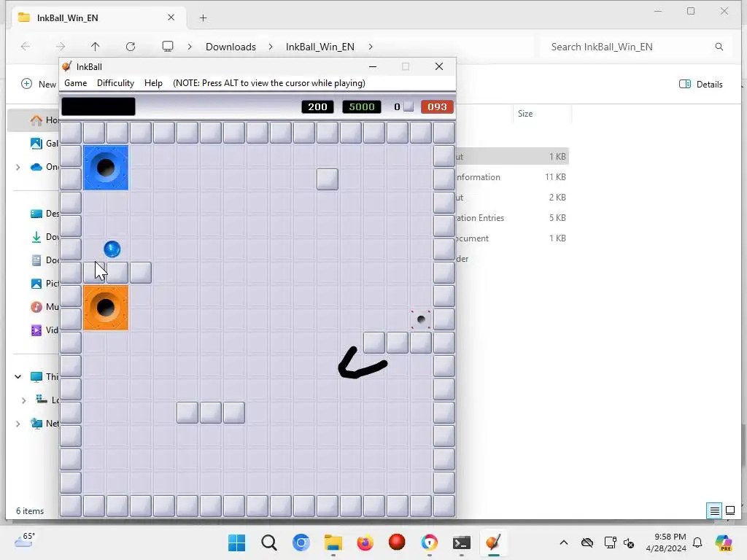Open the Help menu in InkBall
This screenshot has width=747, height=560.
(153, 83)
